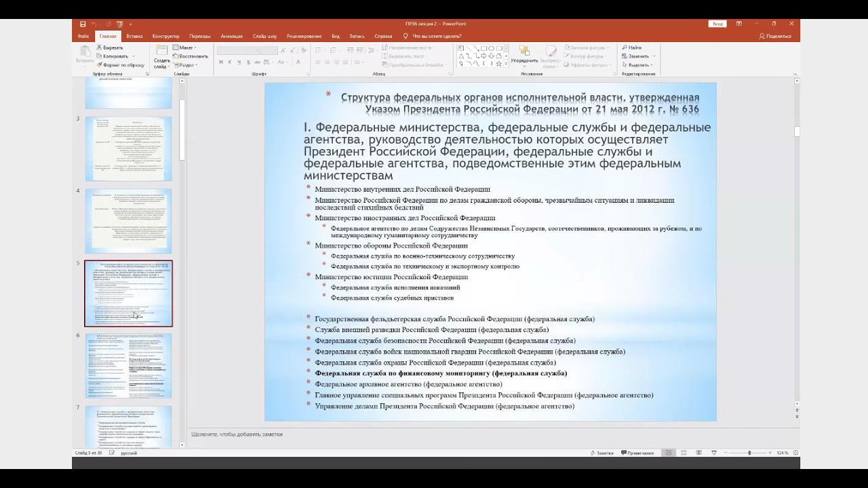Switch to the Переходы tab
Image resolution: width=868 pixels, height=488 pixels.
[x=200, y=36]
